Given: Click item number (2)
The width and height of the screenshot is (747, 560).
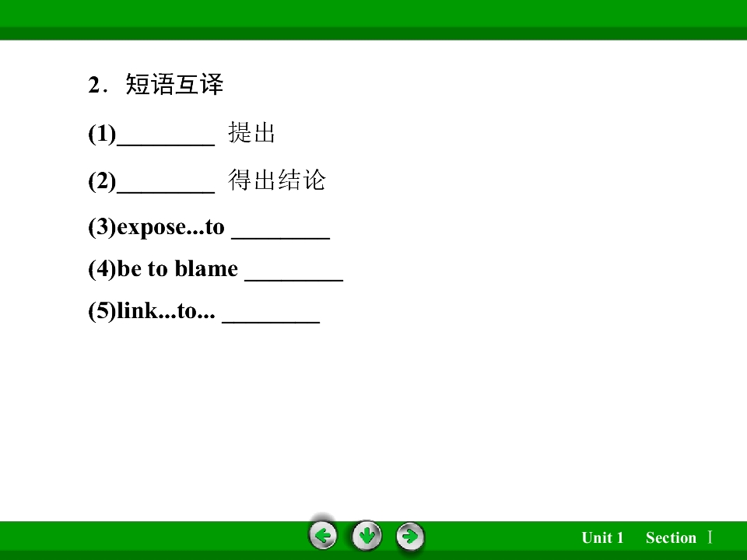Looking at the screenshot, I should pyautogui.click(x=102, y=181).
